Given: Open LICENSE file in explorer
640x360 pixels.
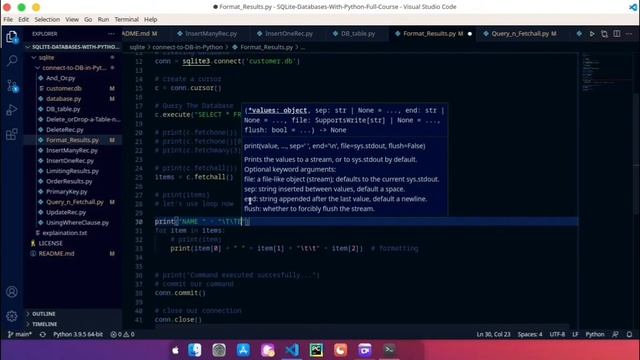Looking at the screenshot, I should (73, 243).
